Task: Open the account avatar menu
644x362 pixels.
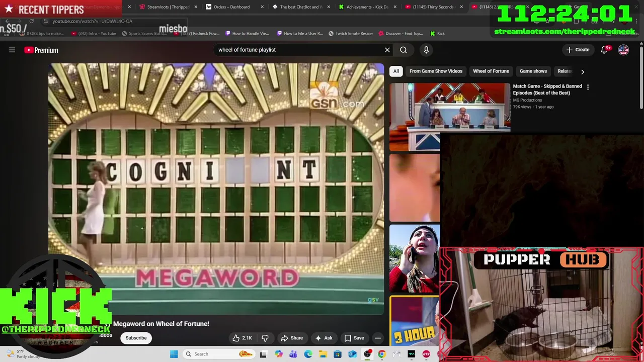Action: [623, 50]
